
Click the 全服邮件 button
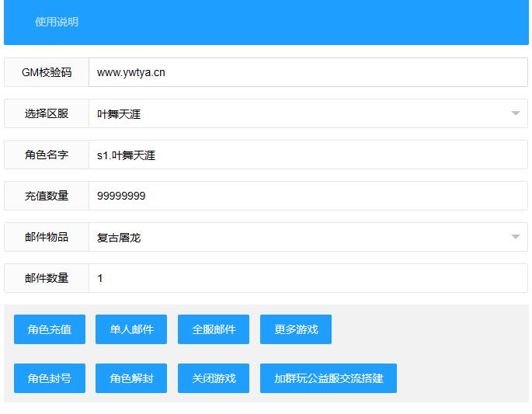point(214,329)
